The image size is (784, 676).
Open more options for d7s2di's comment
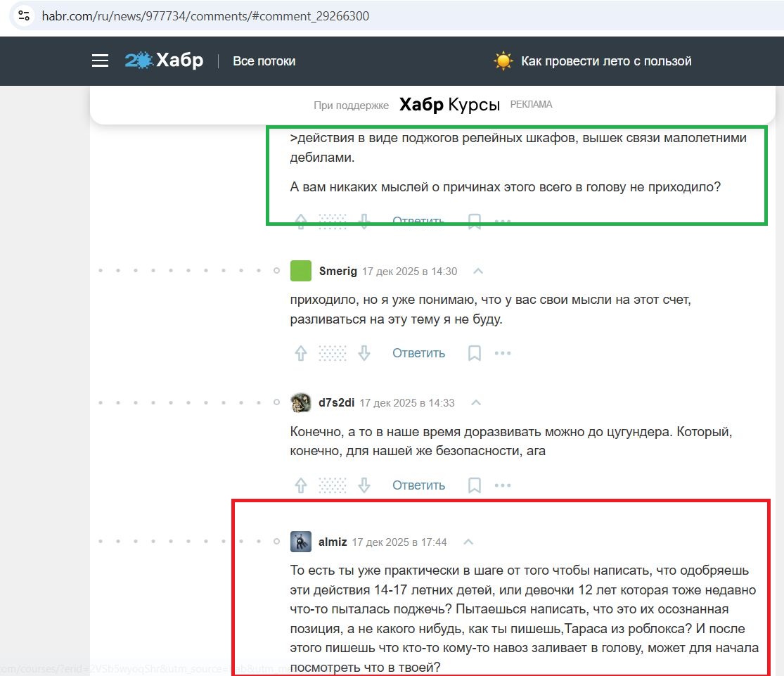[503, 485]
